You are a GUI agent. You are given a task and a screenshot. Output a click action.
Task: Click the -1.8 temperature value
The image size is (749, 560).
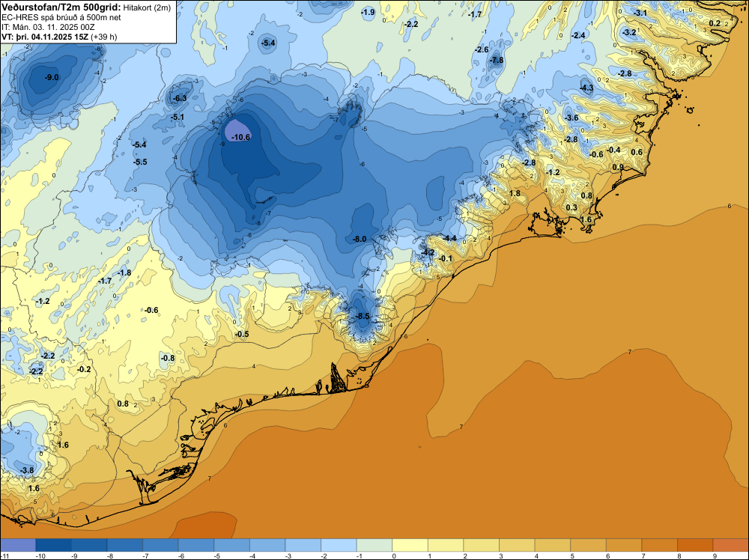coord(124,273)
